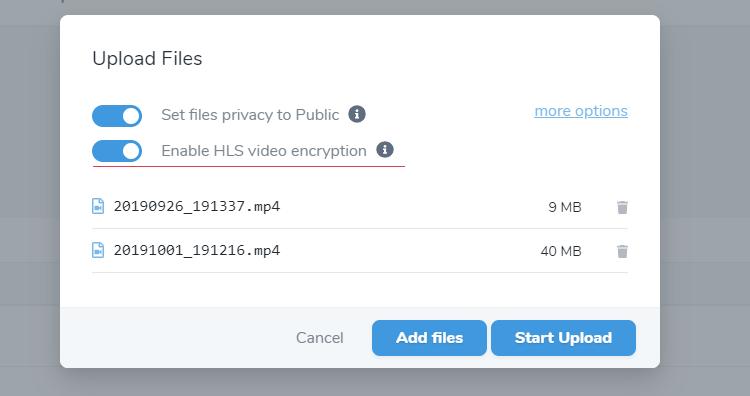Show info about files privacy setting
Screen dimensions: 750x396
pos(357,114)
